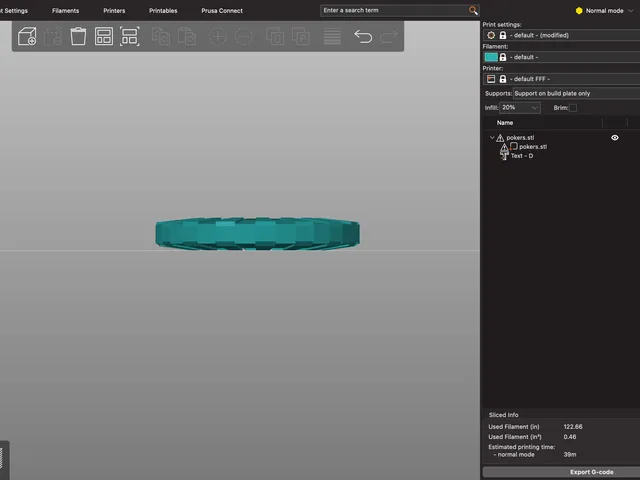
Task: Click the teal poker chip model
Action: click(x=258, y=233)
